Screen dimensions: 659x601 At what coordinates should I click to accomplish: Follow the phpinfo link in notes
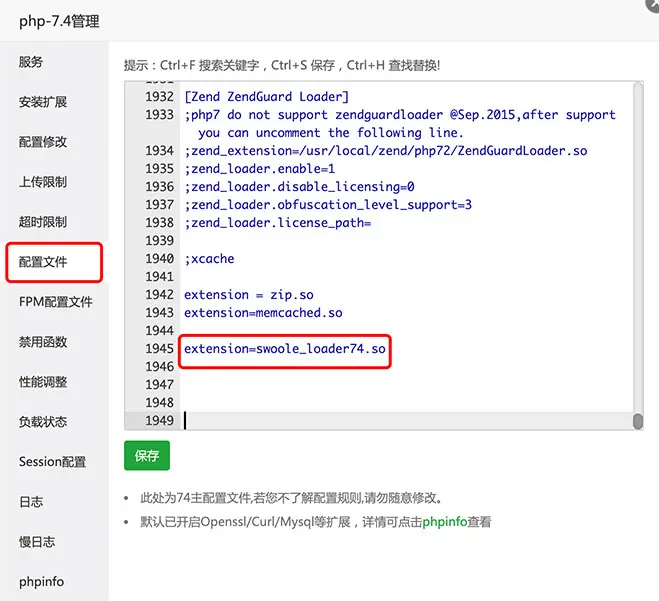coord(446,522)
